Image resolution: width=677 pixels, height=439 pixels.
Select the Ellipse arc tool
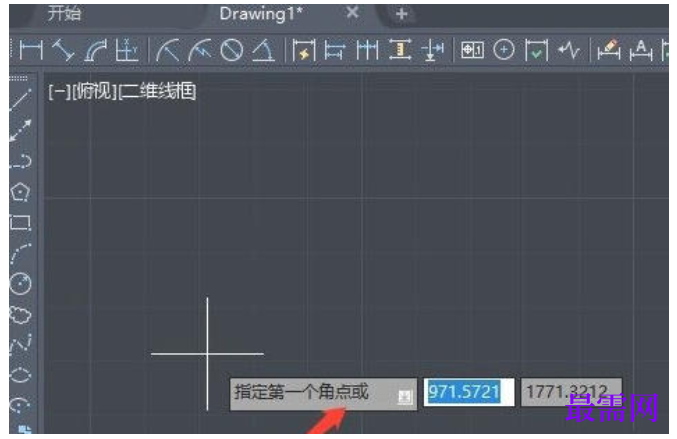(x=19, y=404)
